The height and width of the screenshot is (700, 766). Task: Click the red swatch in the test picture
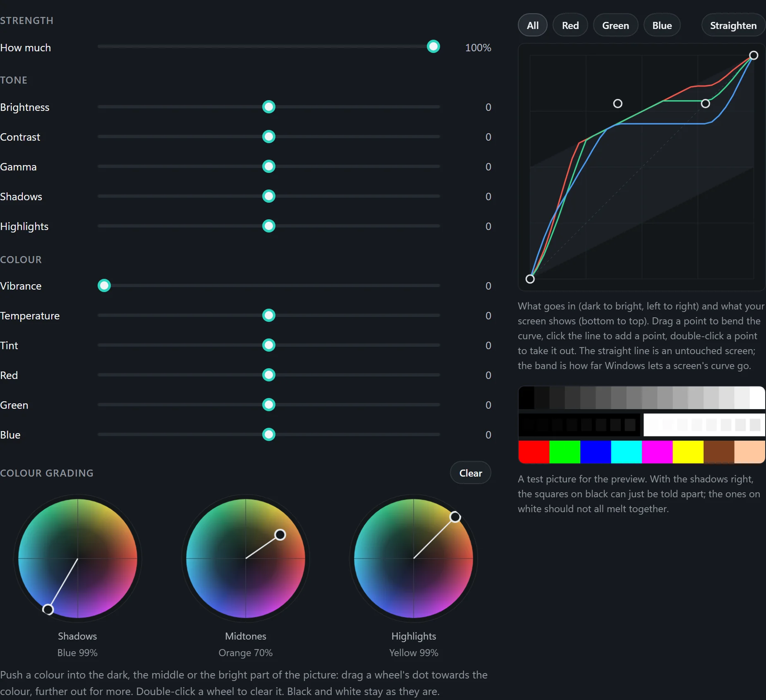point(534,452)
